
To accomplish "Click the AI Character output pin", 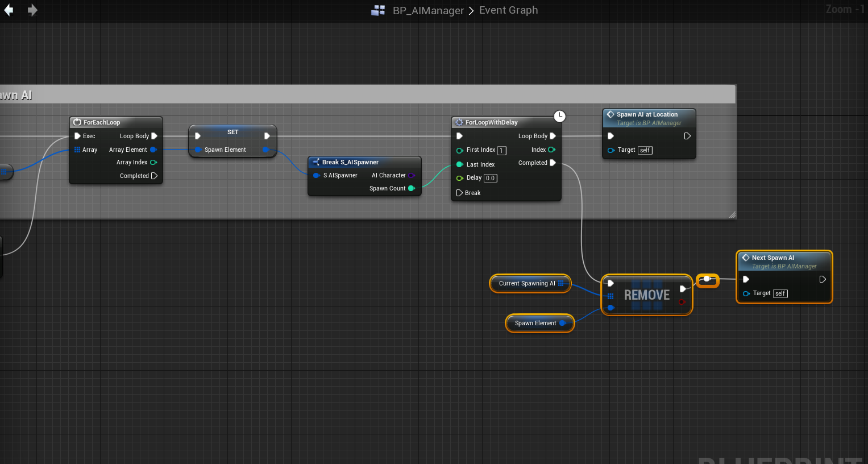I will 412,175.
